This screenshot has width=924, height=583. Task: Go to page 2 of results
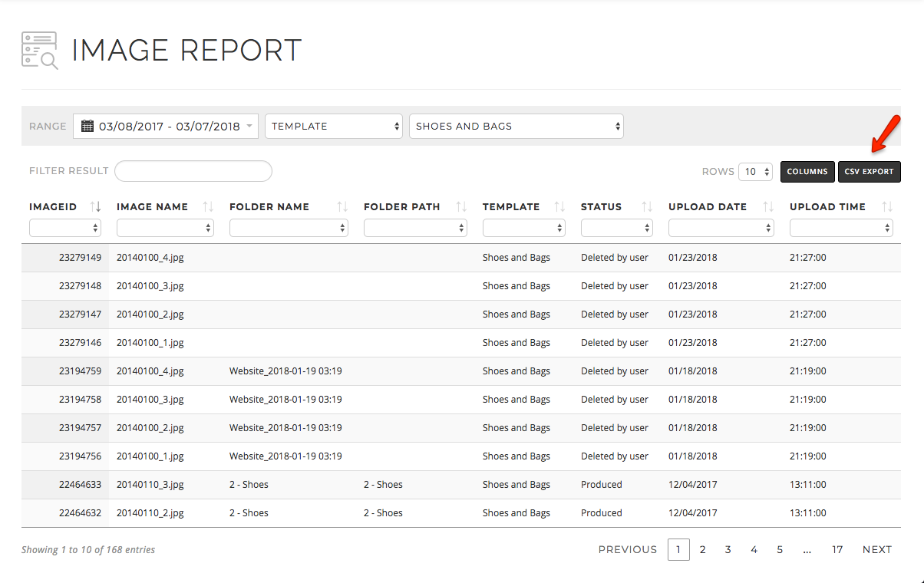(x=702, y=549)
